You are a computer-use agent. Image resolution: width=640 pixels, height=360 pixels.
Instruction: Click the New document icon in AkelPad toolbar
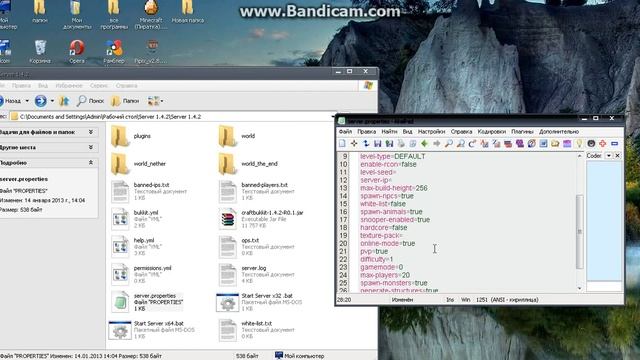(342, 144)
